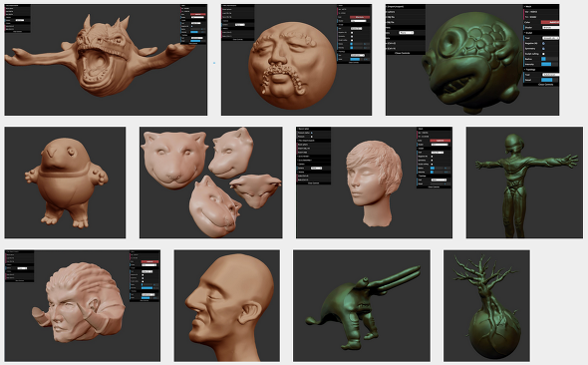This screenshot has width=588, height=365.
Task: Open the horned wavy-haired head thumbnail
Action: click(82, 306)
